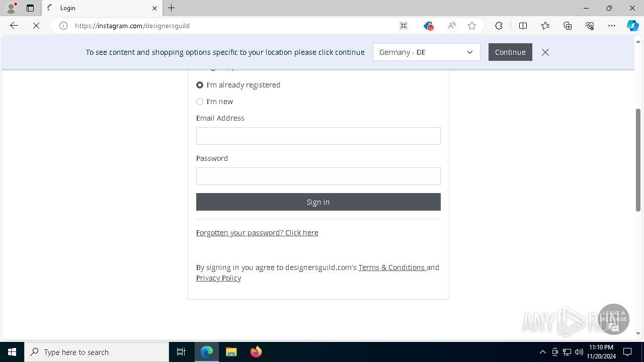Open the browser profile icon
The width and height of the screenshot is (644, 362).
coord(11,8)
